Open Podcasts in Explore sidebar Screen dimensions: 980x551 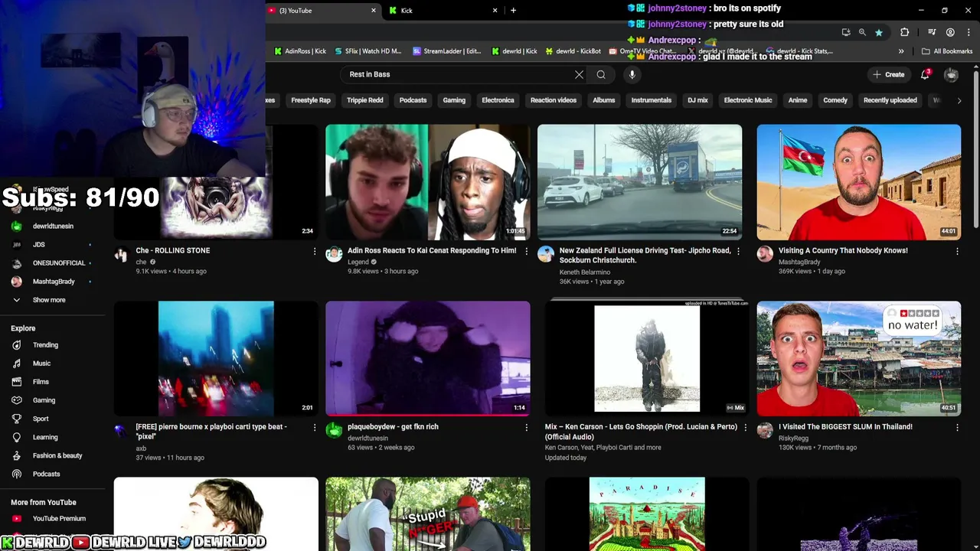coord(46,474)
